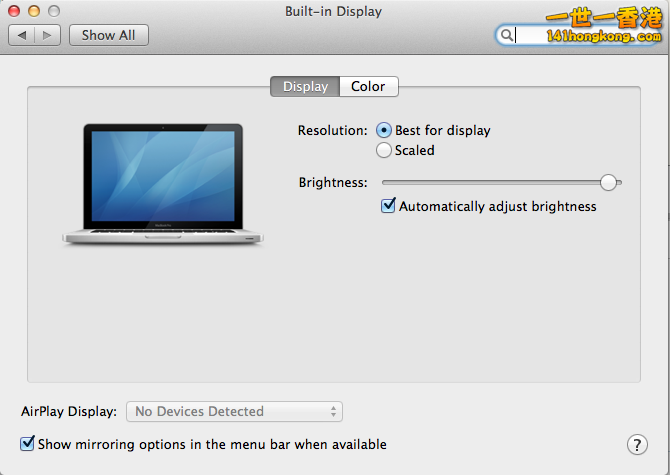Click the MacBook display thumbnail image
670x475 pixels.
click(163, 185)
